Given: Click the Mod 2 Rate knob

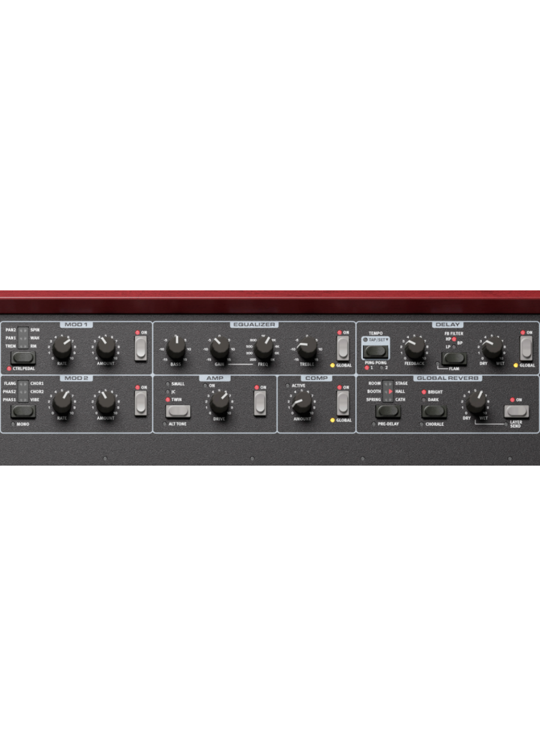Looking at the screenshot, I should 62,402.
